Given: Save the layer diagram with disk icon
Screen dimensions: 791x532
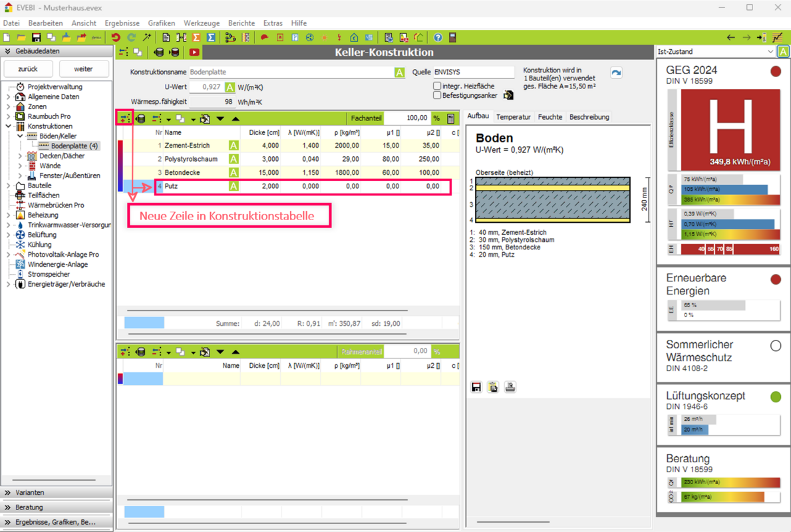Looking at the screenshot, I should click(476, 387).
